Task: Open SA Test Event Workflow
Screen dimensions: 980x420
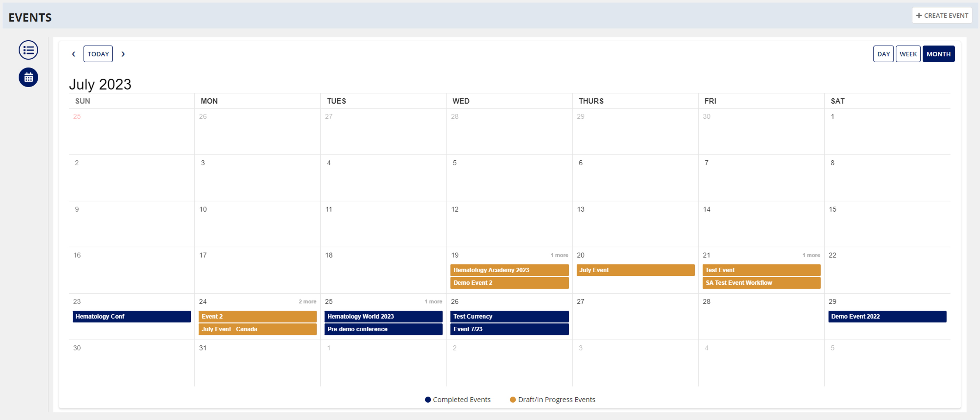Action: [761, 283]
